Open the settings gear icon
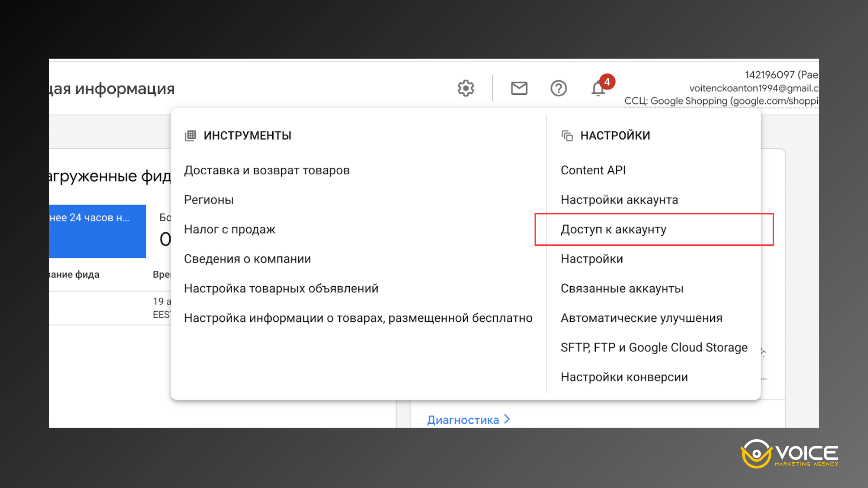This screenshot has width=868, height=488. click(x=466, y=88)
